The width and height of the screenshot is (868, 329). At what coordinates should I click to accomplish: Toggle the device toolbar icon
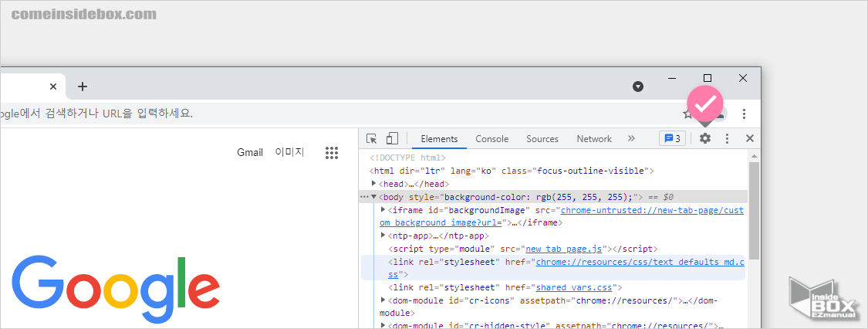[x=392, y=138]
